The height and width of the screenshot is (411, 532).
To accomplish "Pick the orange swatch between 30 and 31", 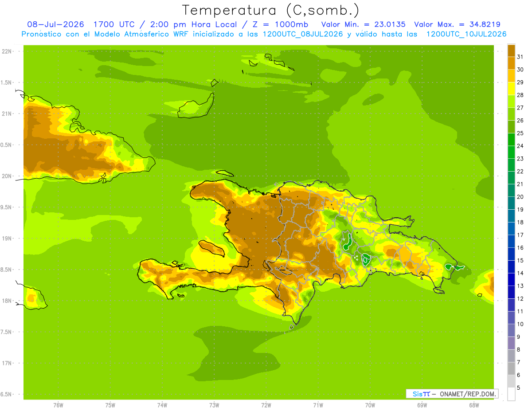I will [x=511, y=63].
